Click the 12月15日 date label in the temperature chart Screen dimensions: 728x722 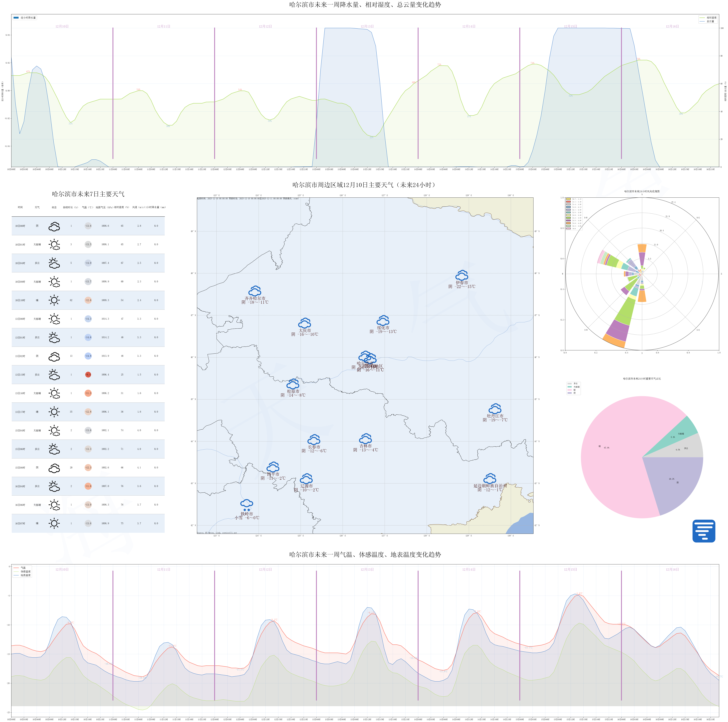(x=570, y=569)
